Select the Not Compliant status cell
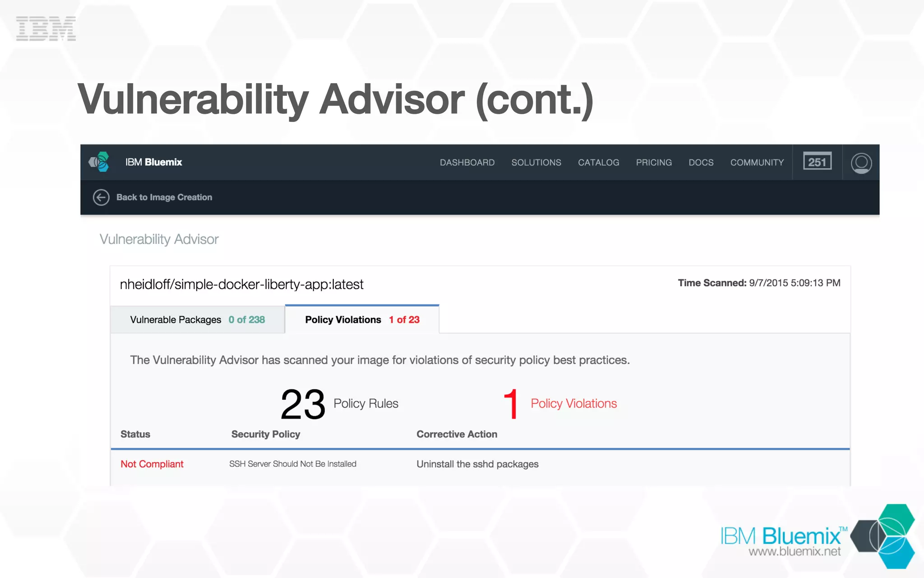Screen dimensions: 924x578 tap(152, 464)
